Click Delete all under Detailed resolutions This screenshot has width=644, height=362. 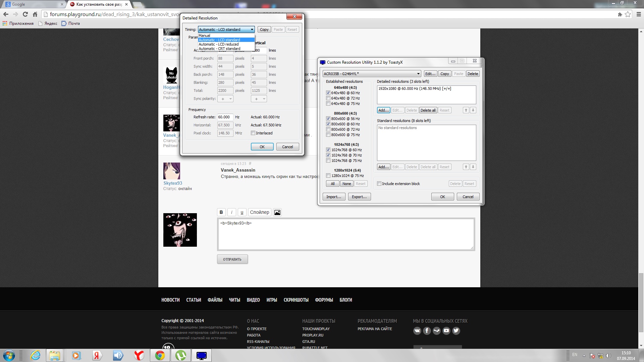428,110
